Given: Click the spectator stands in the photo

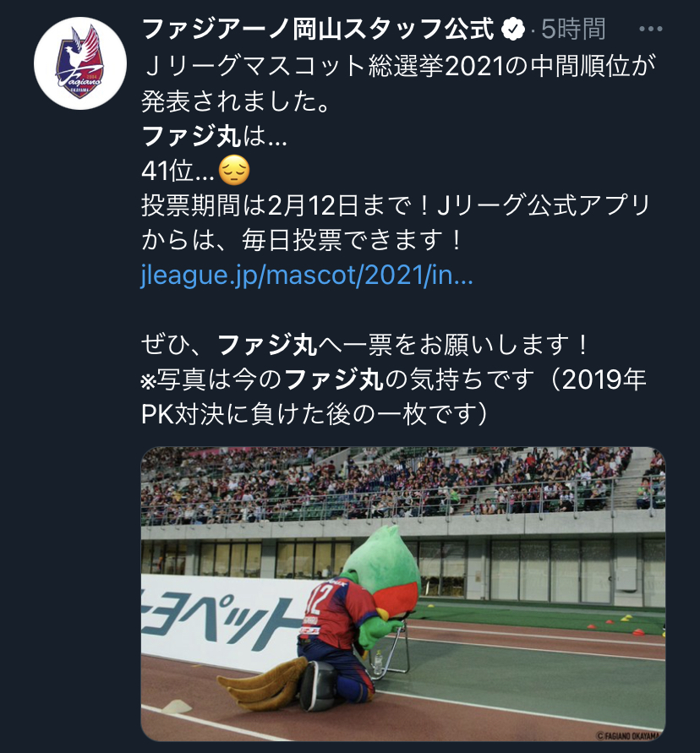Looking at the screenshot, I should 403,484.
